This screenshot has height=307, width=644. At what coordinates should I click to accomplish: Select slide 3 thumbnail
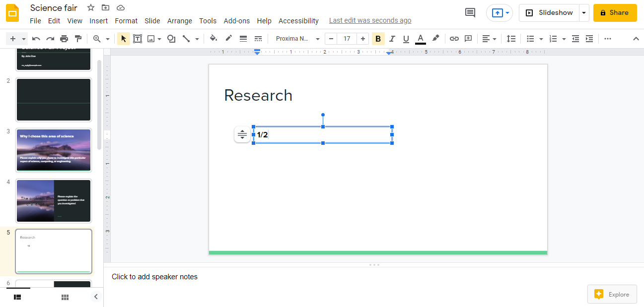pos(53,150)
